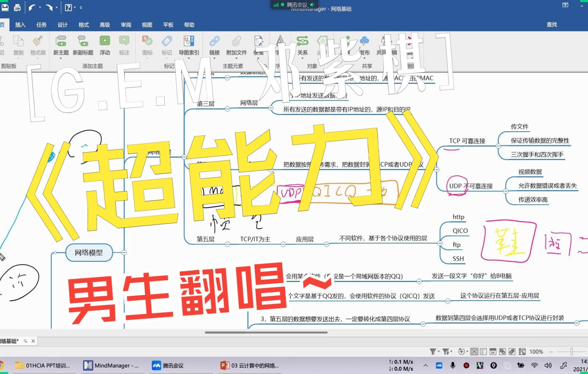Click MindManager taskbar button
The height and width of the screenshot is (374, 588).
tap(111, 365)
